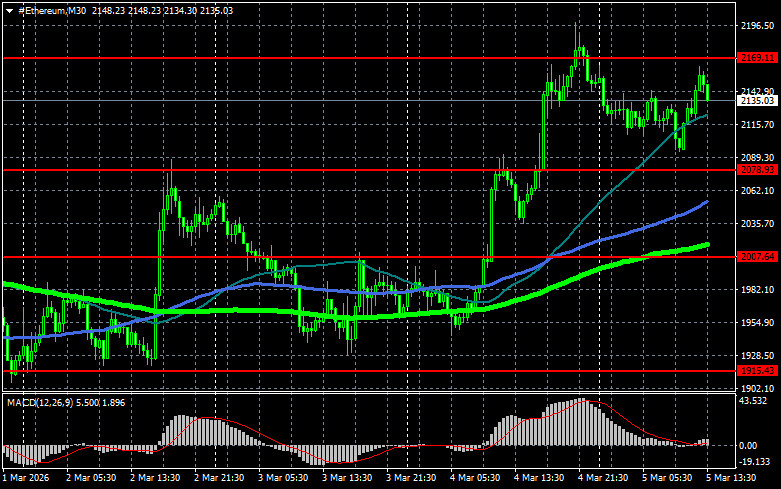This screenshot has height=489, width=781.
Task: Select the red 2007.64 price level label
Action: [x=757, y=256]
